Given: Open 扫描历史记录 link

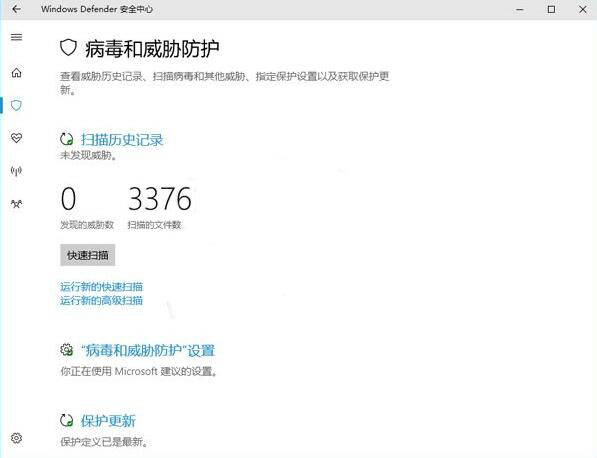Looking at the screenshot, I should point(122,140).
